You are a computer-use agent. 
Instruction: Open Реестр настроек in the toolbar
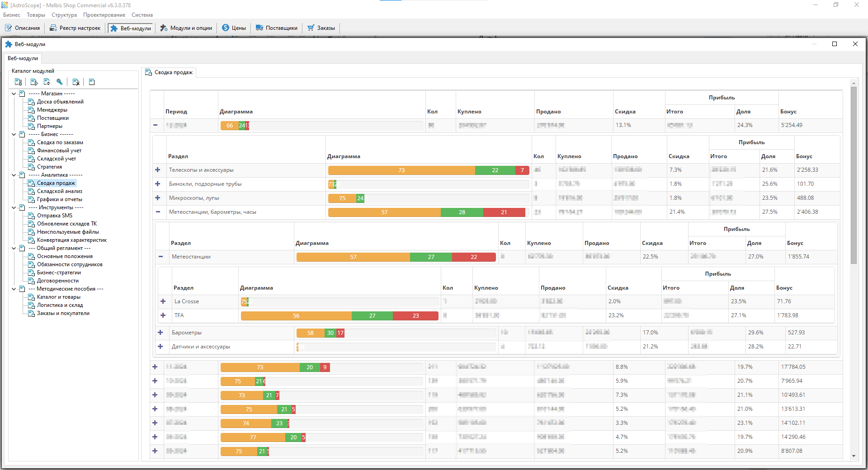click(75, 28)
